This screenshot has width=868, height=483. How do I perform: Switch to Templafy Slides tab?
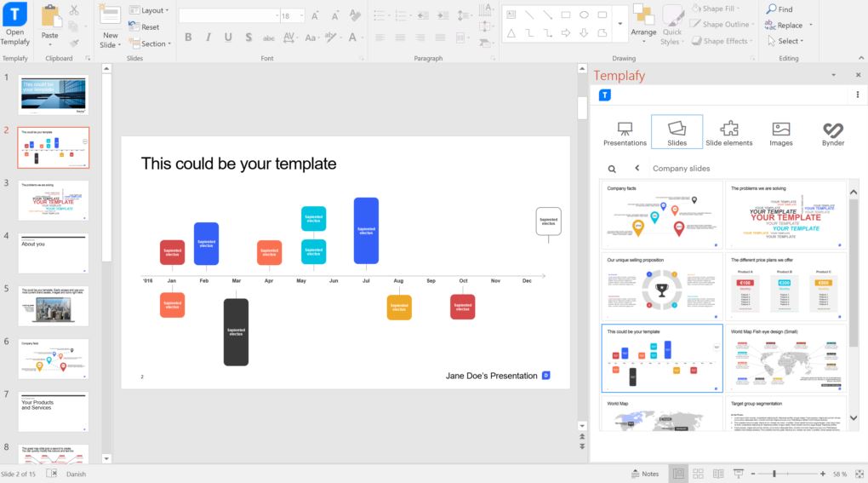pos(677,132)
